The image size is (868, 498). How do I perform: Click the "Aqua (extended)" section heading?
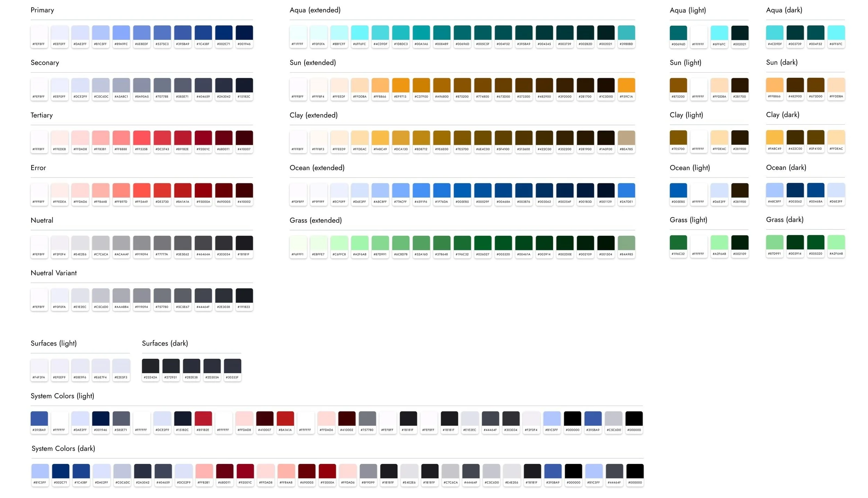coord(315,10)
